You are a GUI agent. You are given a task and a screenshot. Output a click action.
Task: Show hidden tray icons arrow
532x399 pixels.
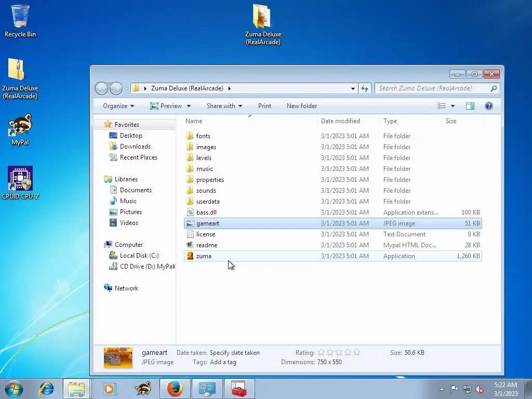tap(442, 390)
